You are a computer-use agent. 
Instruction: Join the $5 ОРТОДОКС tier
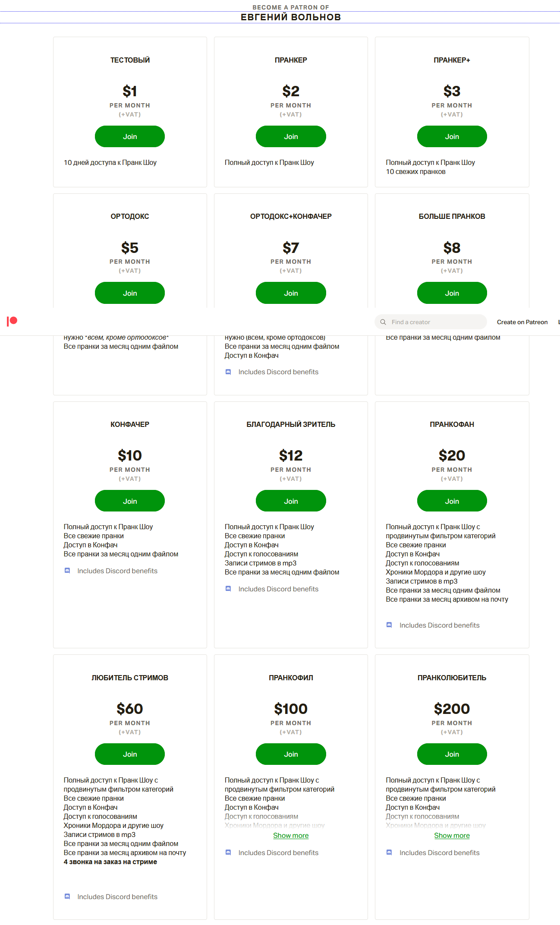129,293
